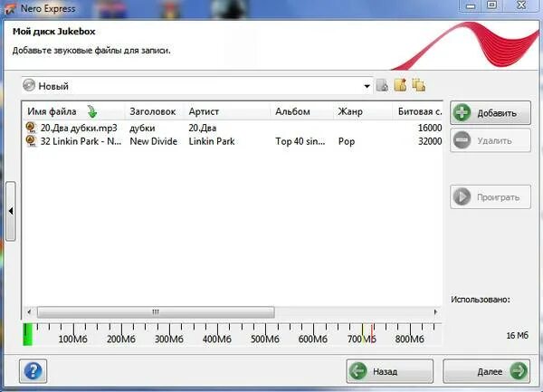
Task: Click the green left arrow icon on Назад
Action: 358,371
